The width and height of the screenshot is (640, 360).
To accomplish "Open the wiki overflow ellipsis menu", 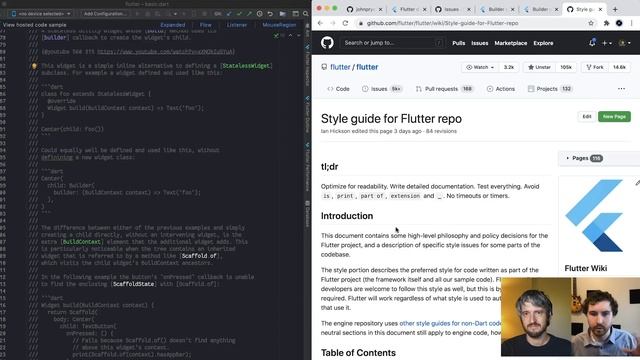I will pos(621,89).
